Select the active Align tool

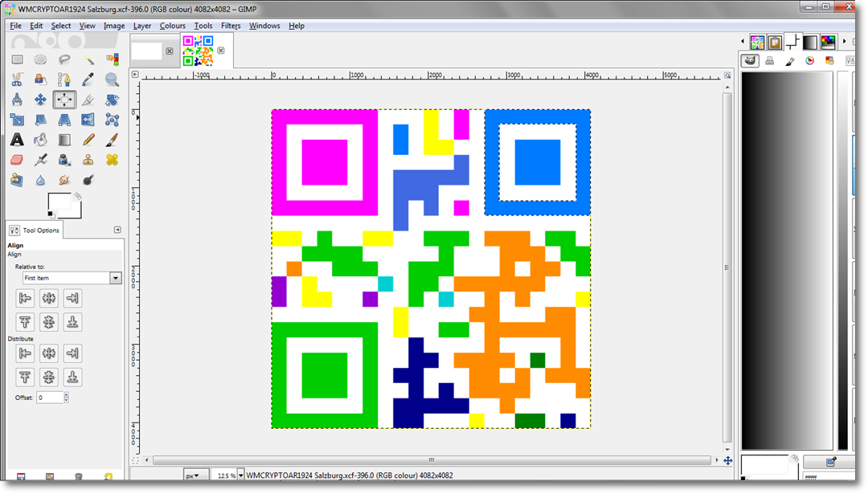coord(64,100)
